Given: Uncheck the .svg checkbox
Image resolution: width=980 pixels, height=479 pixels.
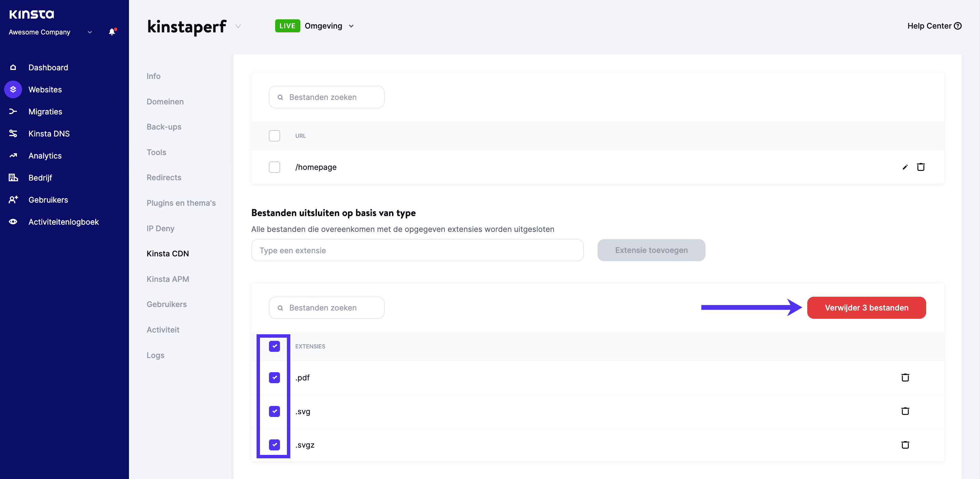Looking at the screenshot, I should pos(274,411).
